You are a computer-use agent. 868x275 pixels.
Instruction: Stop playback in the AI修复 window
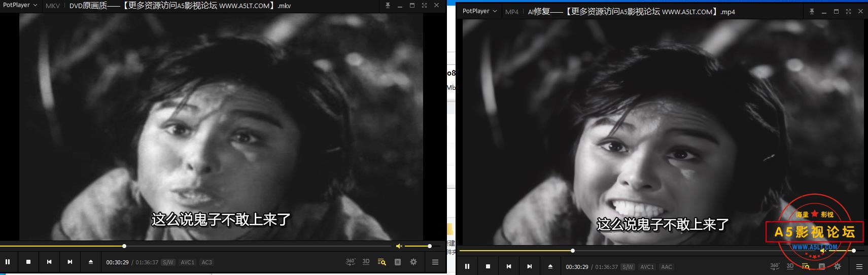coord(488,266)
